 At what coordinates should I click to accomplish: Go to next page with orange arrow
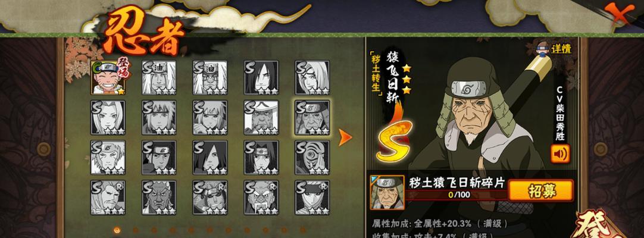[x=345, y=137]
